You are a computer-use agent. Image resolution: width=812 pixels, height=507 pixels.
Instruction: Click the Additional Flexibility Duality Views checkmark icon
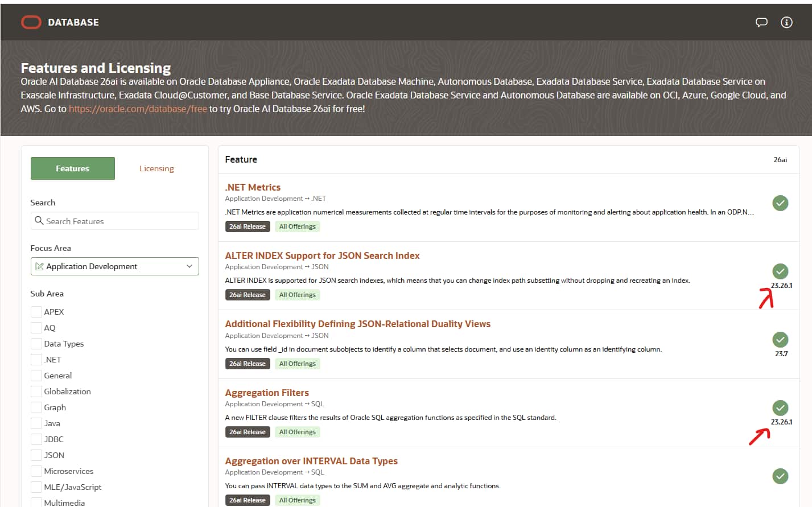point(780,340)
